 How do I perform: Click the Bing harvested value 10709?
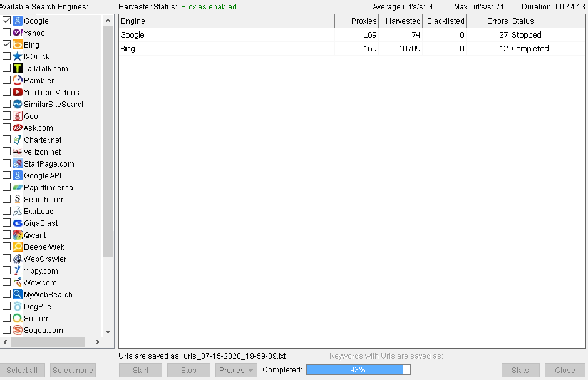pos(410,49)
